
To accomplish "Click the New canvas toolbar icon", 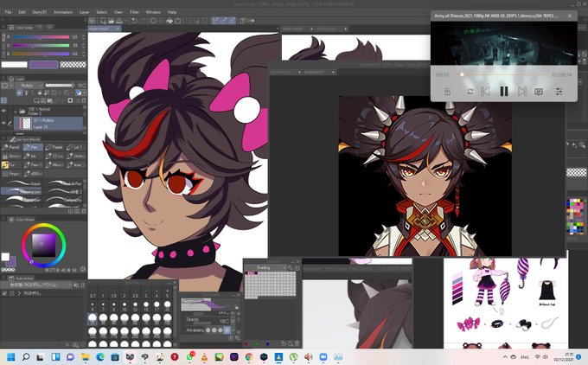I will pos(103,21).
